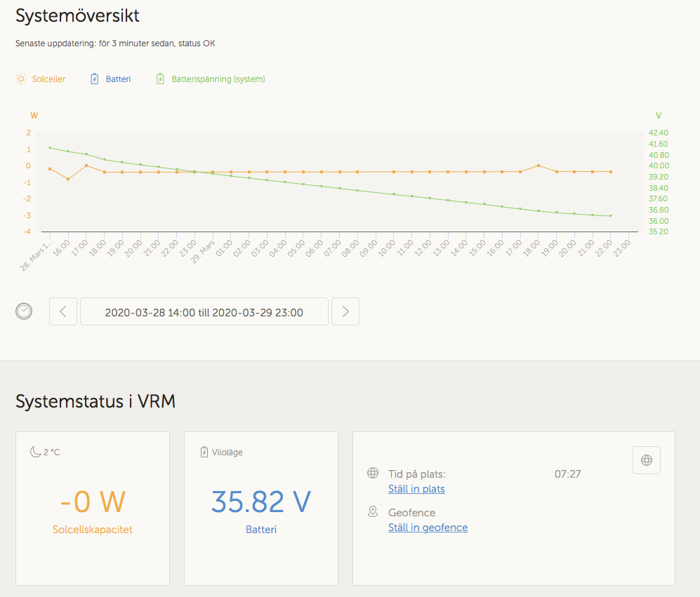This screenshot has width=700, height=597.
Task: Click the sun icon beside Solceller
Action: tap(21, 79)
